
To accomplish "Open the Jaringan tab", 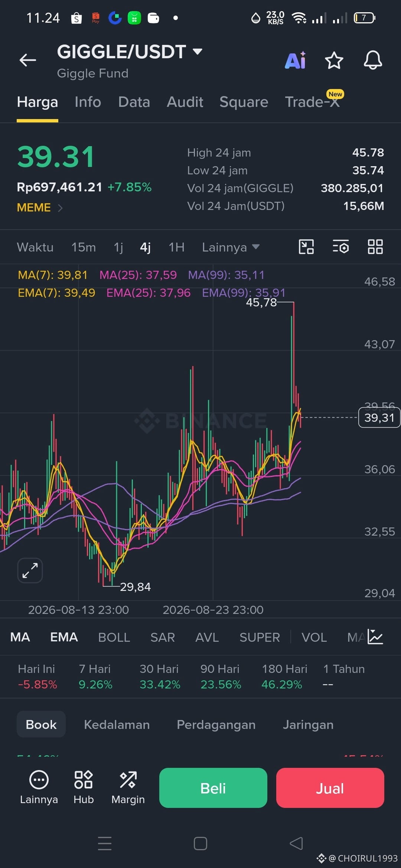I will click(308, 724).
